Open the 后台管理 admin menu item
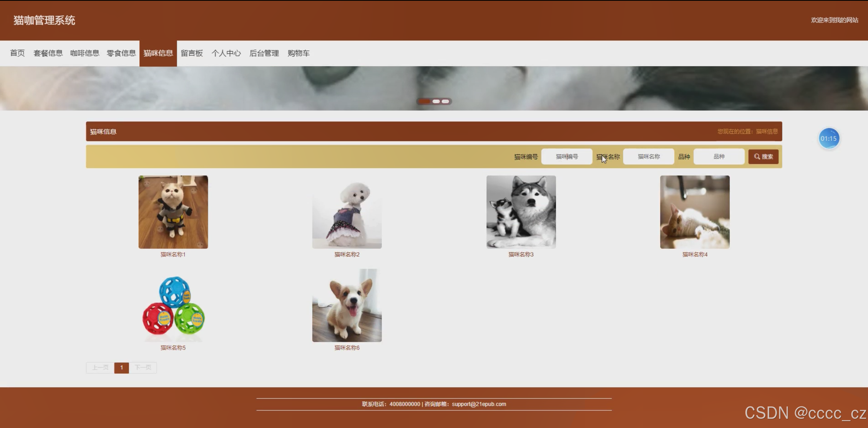 pos(264,53)
